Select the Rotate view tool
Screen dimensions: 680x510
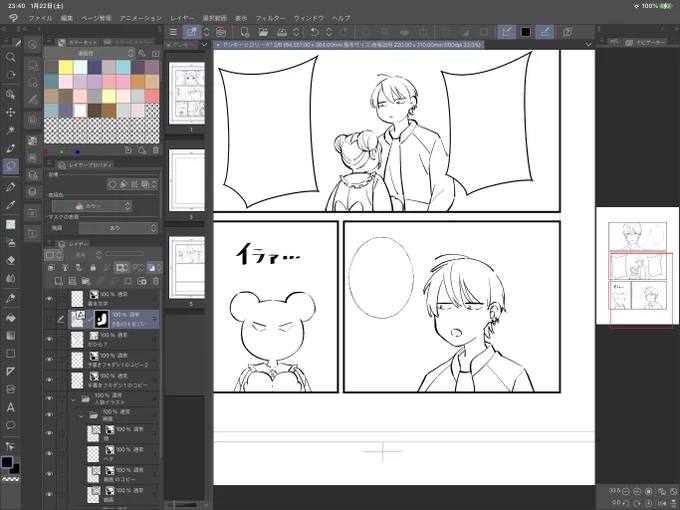(10, 75)
